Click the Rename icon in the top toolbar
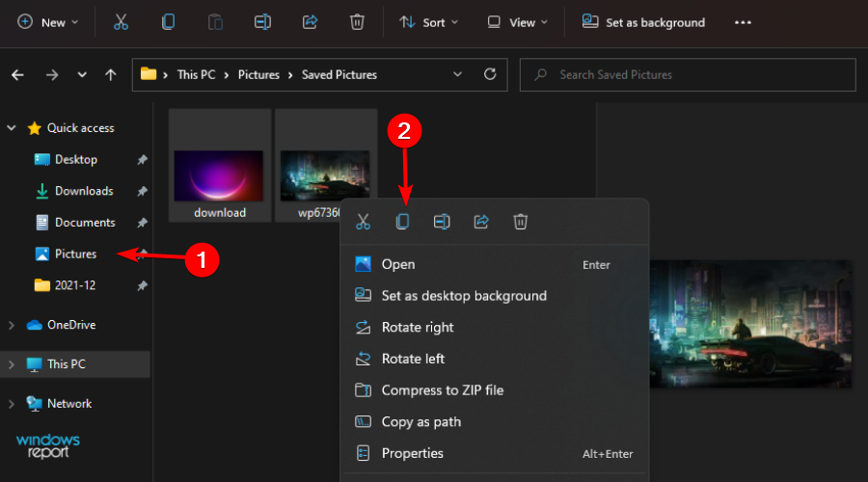 point(262,22)
